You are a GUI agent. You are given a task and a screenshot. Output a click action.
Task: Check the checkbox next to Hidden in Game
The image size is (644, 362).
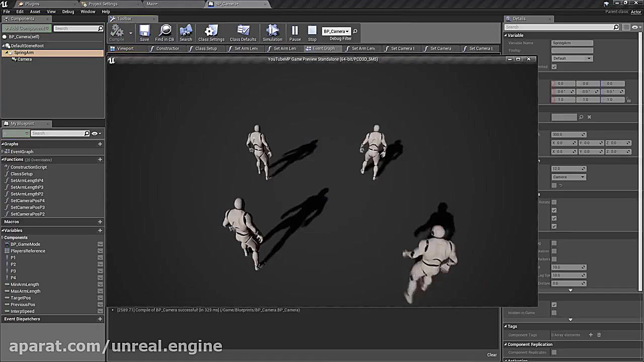pos(554,312)
